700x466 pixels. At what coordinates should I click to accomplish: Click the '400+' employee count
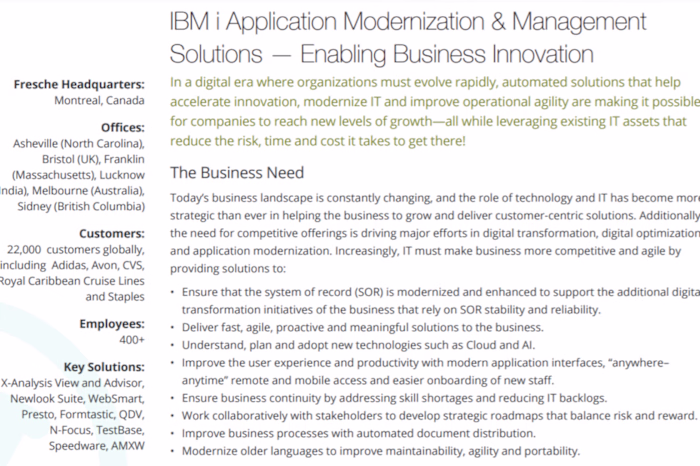132,340
